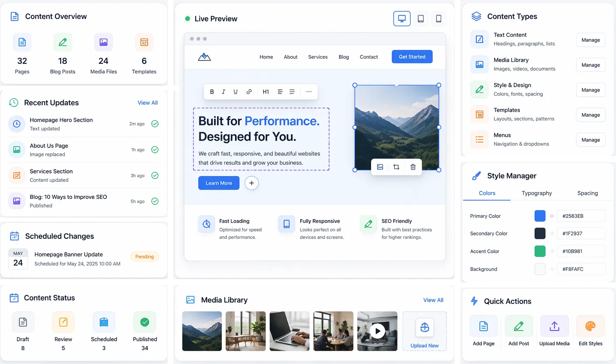Manage Media Library content type
Viewport: 616px width, 364px height.
(x=591, y=65)
